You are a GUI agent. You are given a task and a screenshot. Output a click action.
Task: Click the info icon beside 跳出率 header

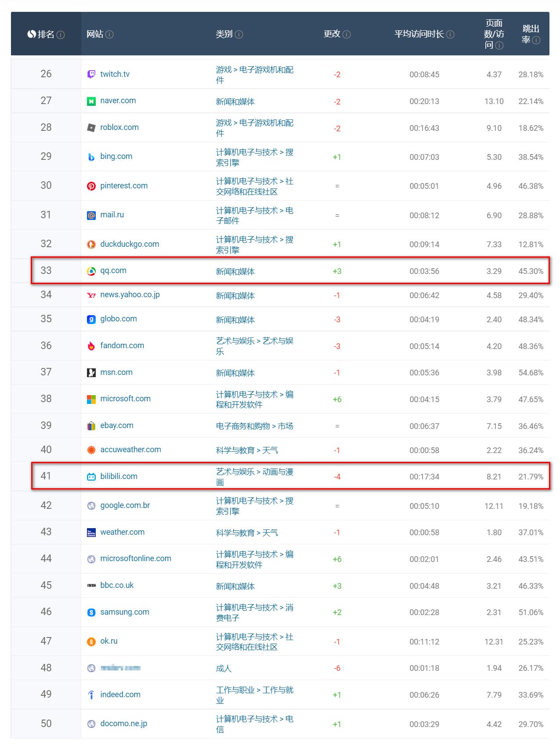pyautogui.click(x=536, y=40)
